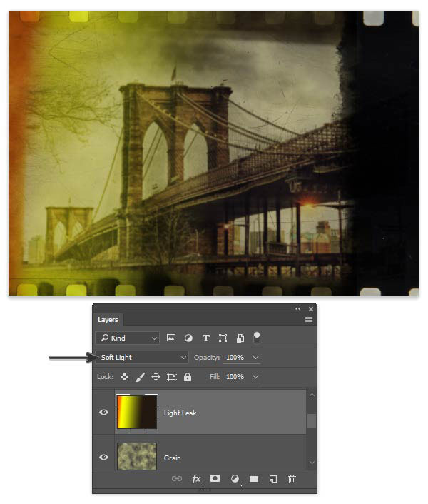Viewport: 428px width, 504px height.
Task: Create new fill or adjustment layer icon
Action: click(235, 479)
